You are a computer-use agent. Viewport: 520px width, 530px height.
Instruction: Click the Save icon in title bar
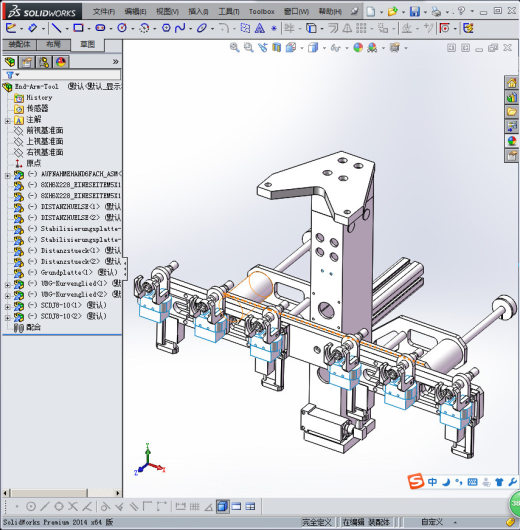415,11
